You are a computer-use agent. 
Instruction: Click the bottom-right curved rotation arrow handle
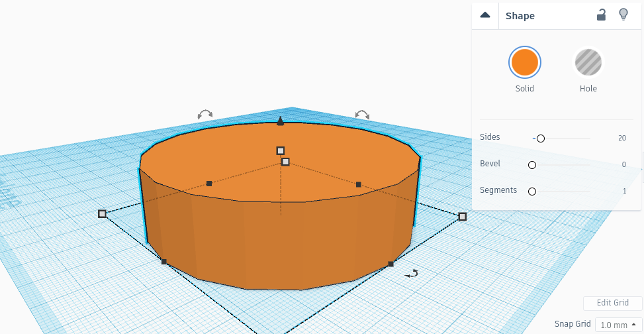(x=411, y=274)
